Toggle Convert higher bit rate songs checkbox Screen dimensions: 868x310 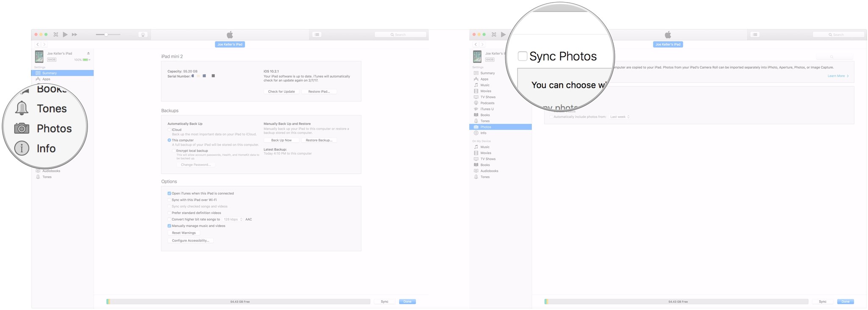(169, 219)
